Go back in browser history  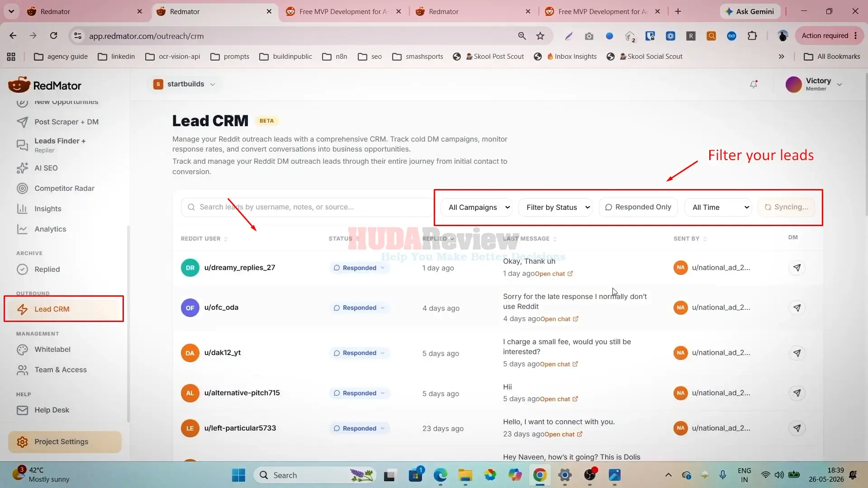(13, 36)
